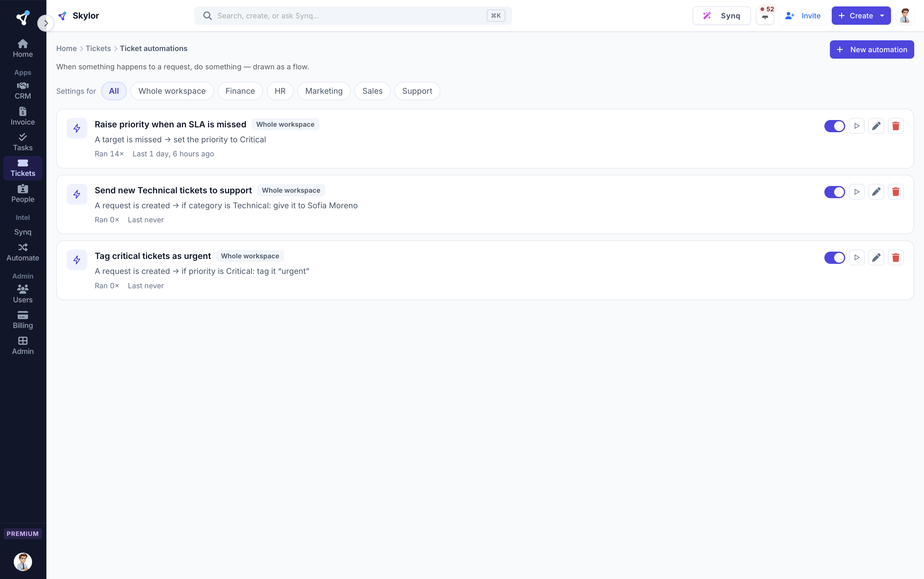Expand the sidebar with the chevron
The width and height of the screenshot is (924, 579).
tap(46, 23)
